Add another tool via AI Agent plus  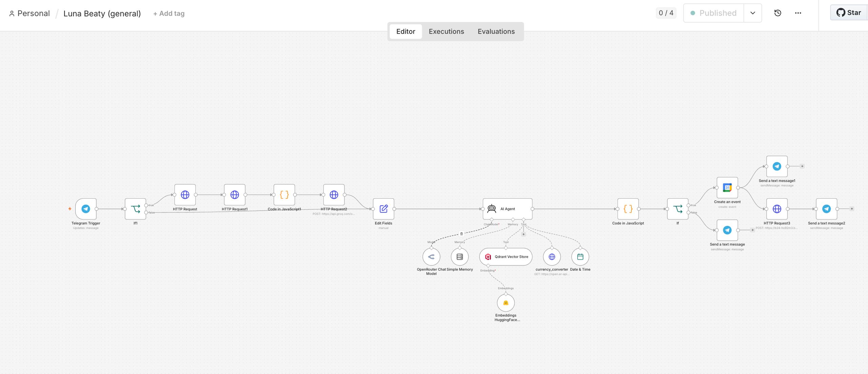coord(524,234)
